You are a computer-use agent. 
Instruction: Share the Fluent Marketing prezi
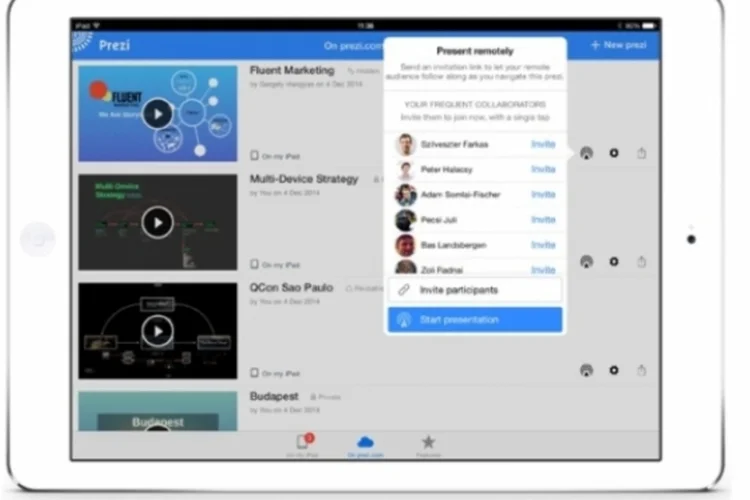pyautogui.click(x=641, y=153)
